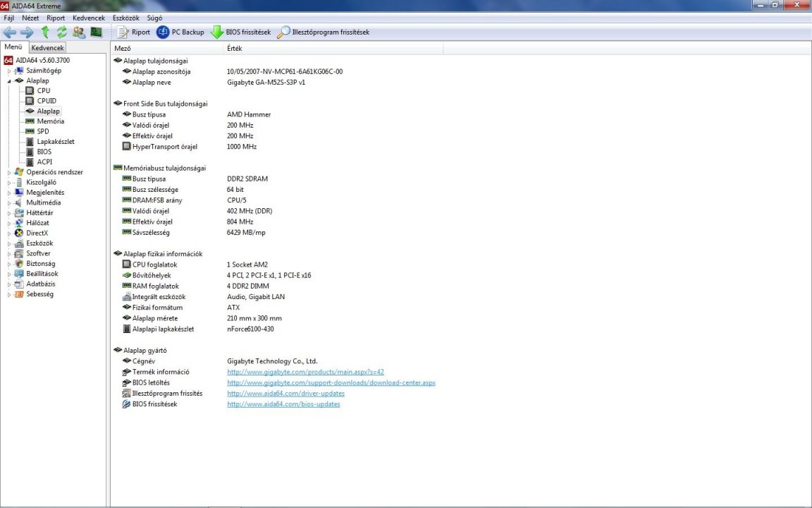Select the CPU tree item
812x508 pixels.
pos(44,91)
